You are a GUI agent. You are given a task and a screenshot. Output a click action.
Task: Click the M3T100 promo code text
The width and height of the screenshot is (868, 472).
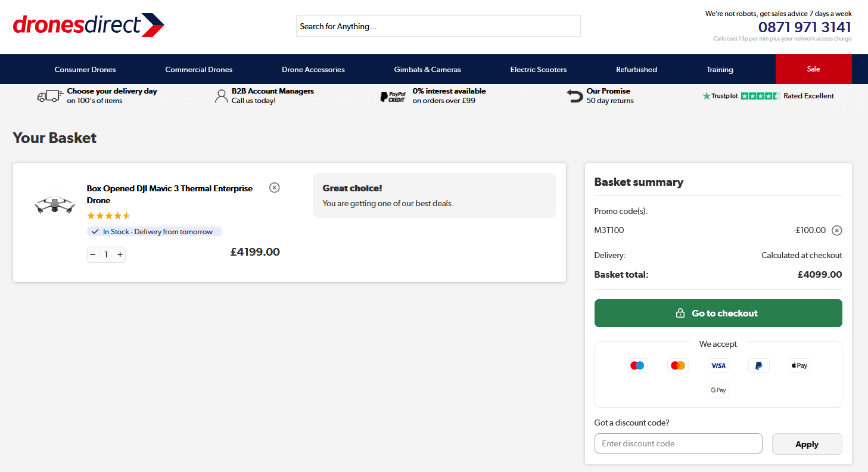coord(609,230)
